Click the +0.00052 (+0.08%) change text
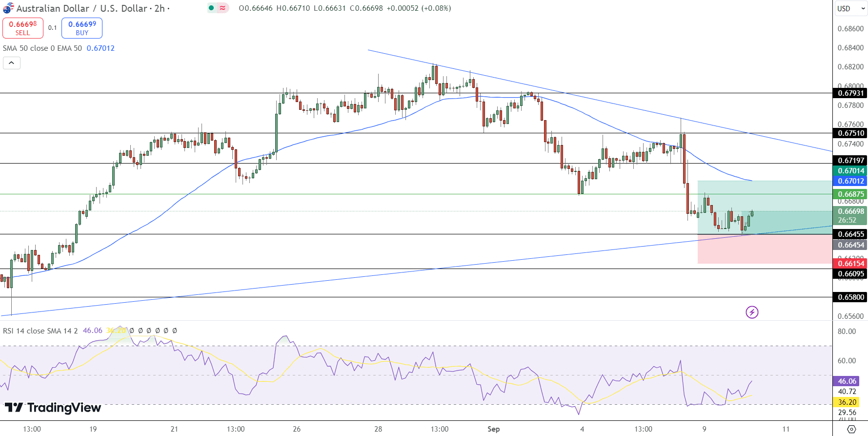This screenshot has width=868, height=436. [x=419, y=8]
